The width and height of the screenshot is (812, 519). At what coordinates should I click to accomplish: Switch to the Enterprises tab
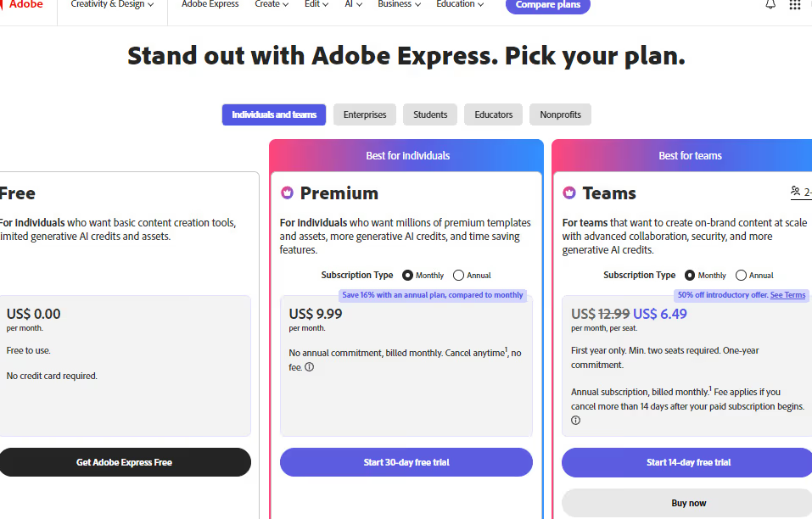pyautogui.click(x=364, y=114)
